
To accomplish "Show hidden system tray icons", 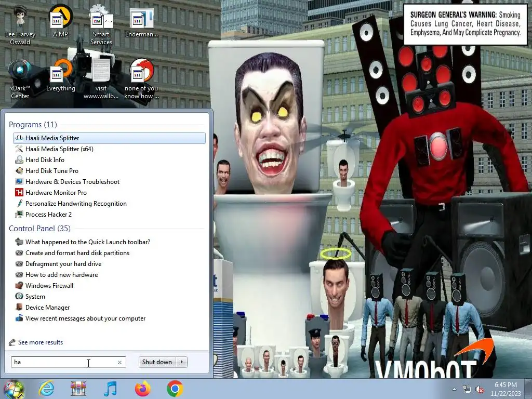I will [454, 389].
